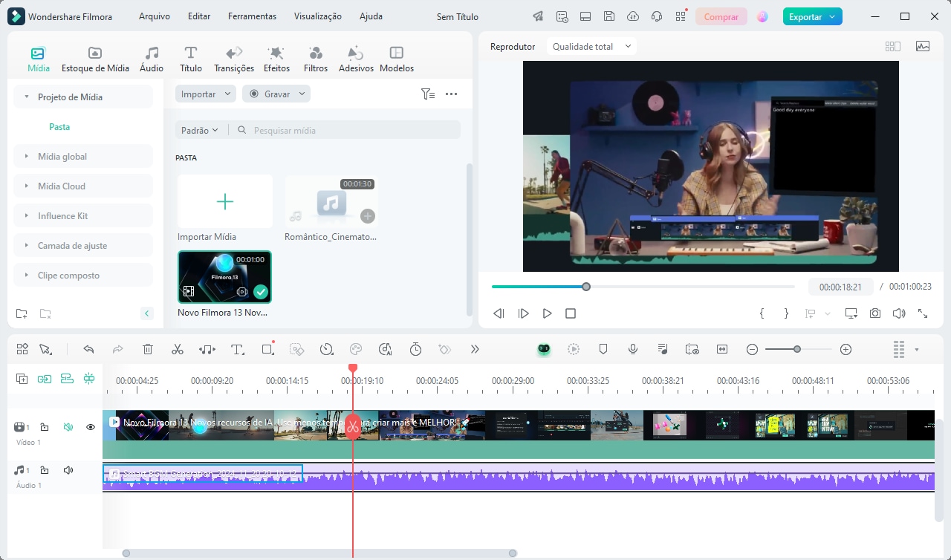Image resolution: width=951 pixels, height=560 pixels.
Task: Take a snapshot of the preview
Action: (875, 313)
